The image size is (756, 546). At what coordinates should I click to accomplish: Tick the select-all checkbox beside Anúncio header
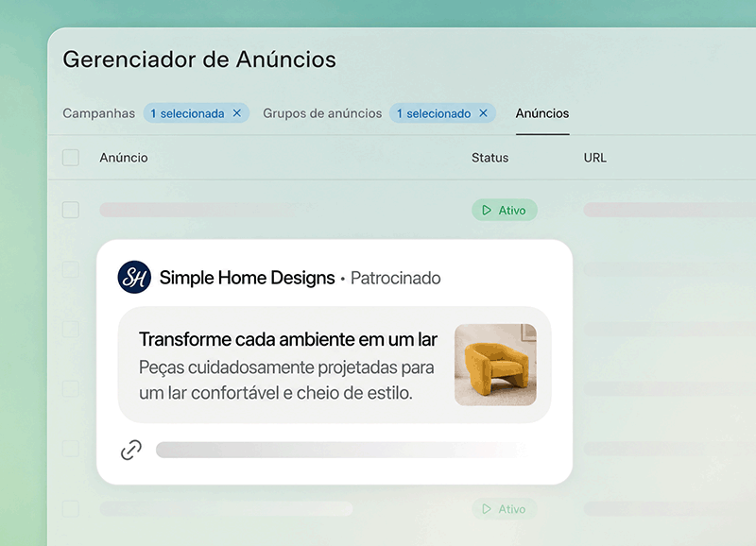coord(71,158)
